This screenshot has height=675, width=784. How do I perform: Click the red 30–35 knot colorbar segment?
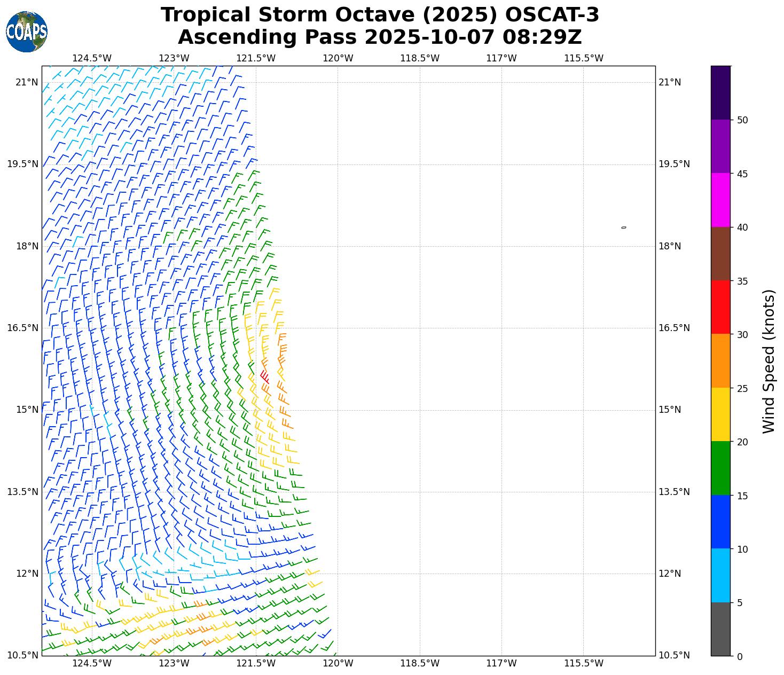tap(720, 307)
